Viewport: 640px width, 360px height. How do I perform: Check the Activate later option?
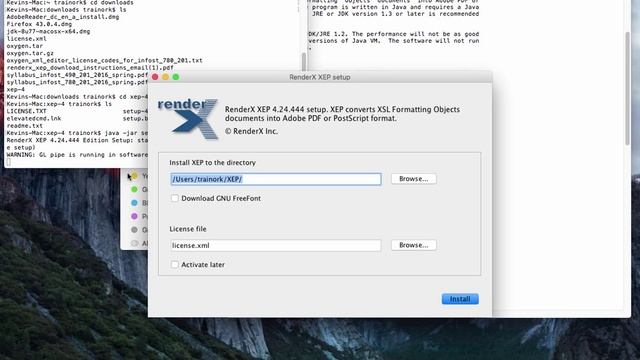click(175, 264)
